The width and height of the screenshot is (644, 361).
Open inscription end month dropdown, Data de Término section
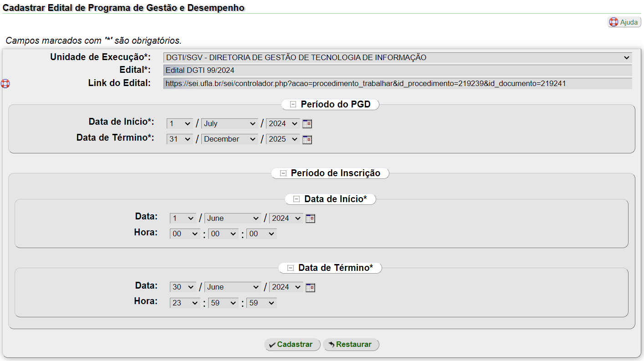pos(233,287)
